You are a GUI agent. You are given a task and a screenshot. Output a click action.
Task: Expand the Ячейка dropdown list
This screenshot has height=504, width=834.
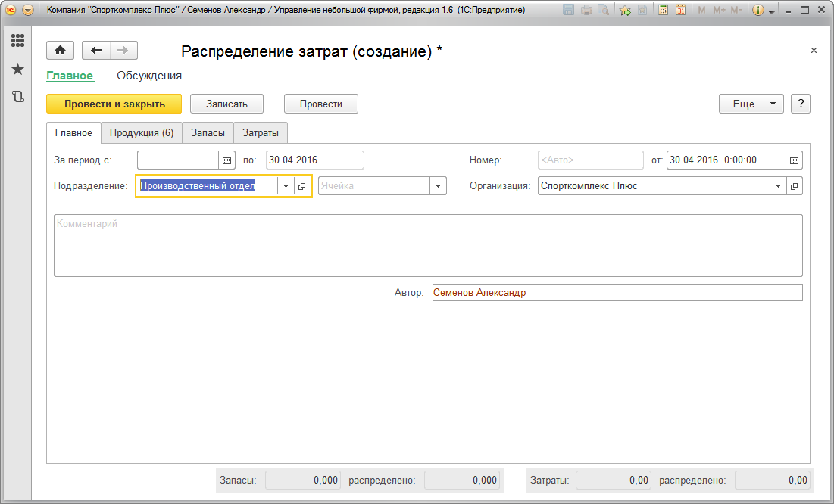point(439,186)
